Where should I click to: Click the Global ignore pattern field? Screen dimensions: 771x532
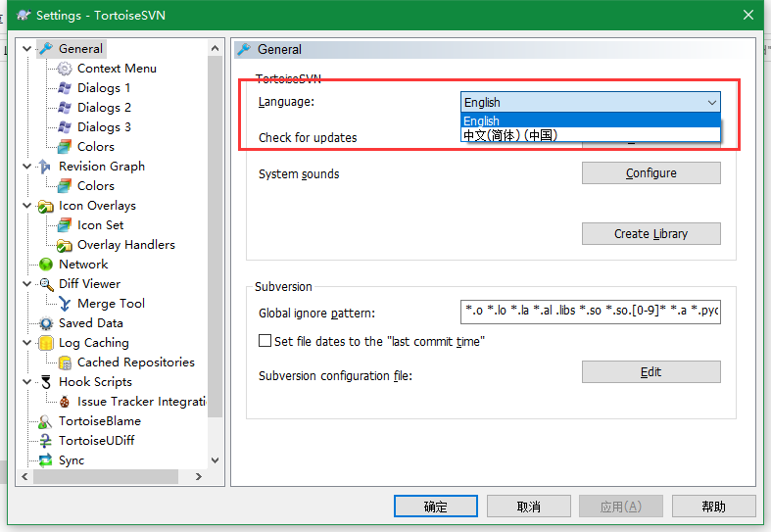pos(591,312)
